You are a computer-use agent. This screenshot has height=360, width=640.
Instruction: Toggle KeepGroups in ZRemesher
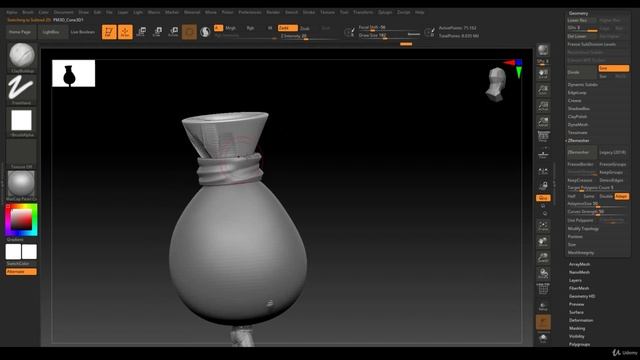(611, 172)
